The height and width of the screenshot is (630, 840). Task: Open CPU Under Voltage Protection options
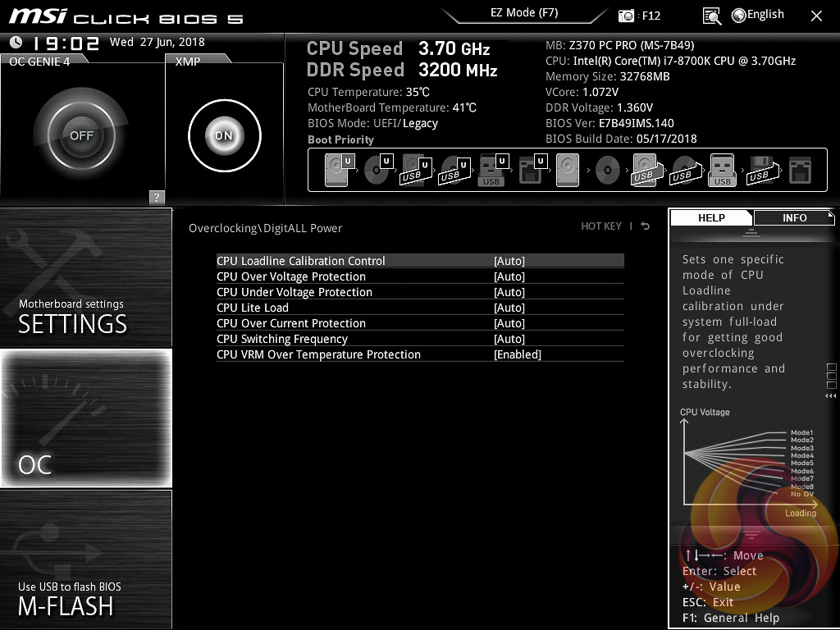420,292
